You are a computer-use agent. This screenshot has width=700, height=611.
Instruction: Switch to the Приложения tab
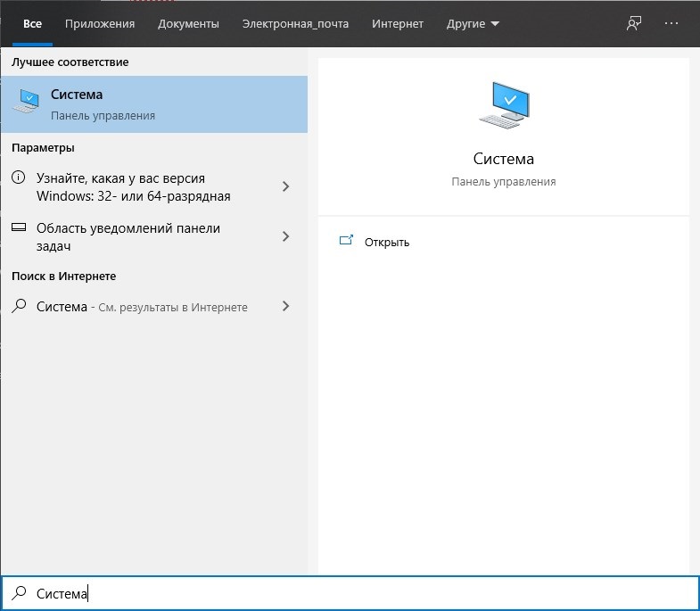click(100, 24)
